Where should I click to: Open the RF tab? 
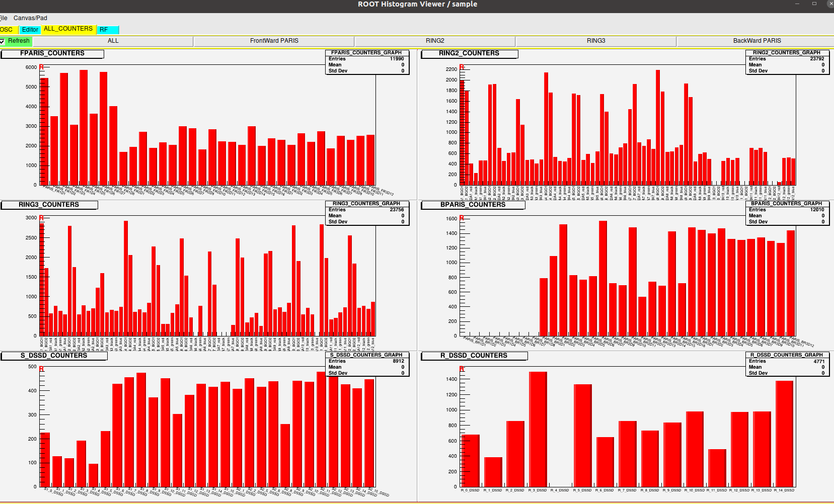pos(108,30)
